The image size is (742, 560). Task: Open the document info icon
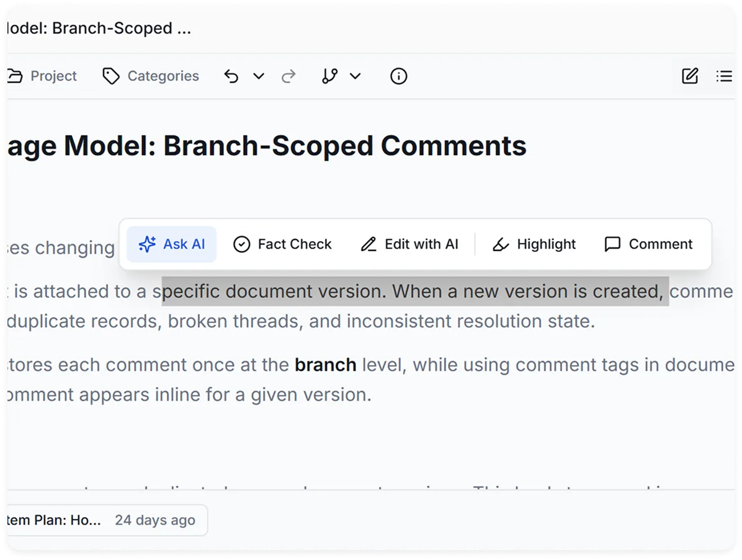pyautogui.click(x=398, y=76)
